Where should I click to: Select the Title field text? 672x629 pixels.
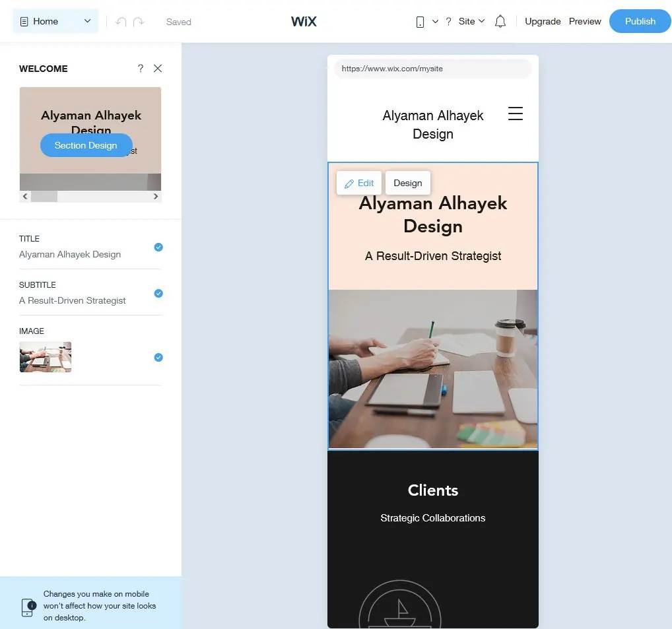point(70,255)
